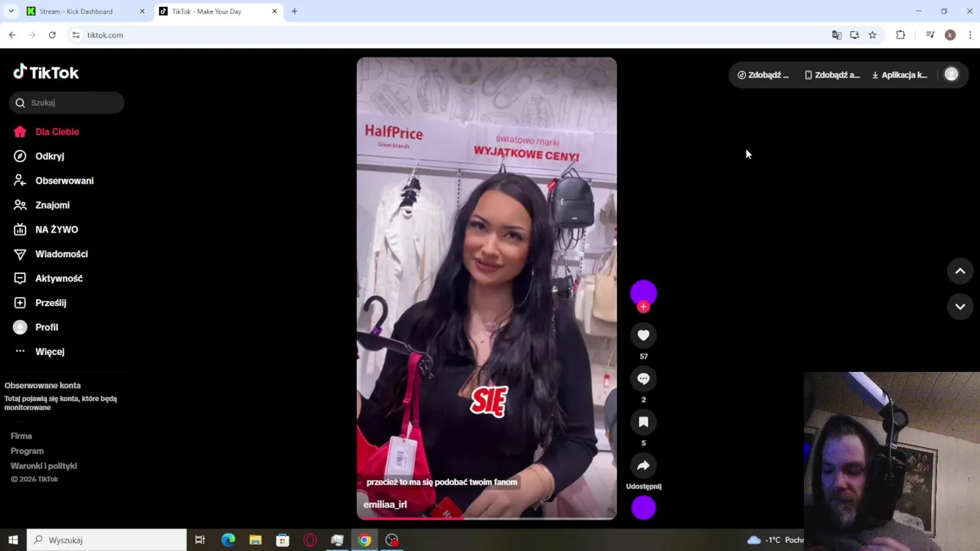The height and width of the screenshot is (551, 980).
Task: Click the video to pause playback
Action: click(486, 289)
